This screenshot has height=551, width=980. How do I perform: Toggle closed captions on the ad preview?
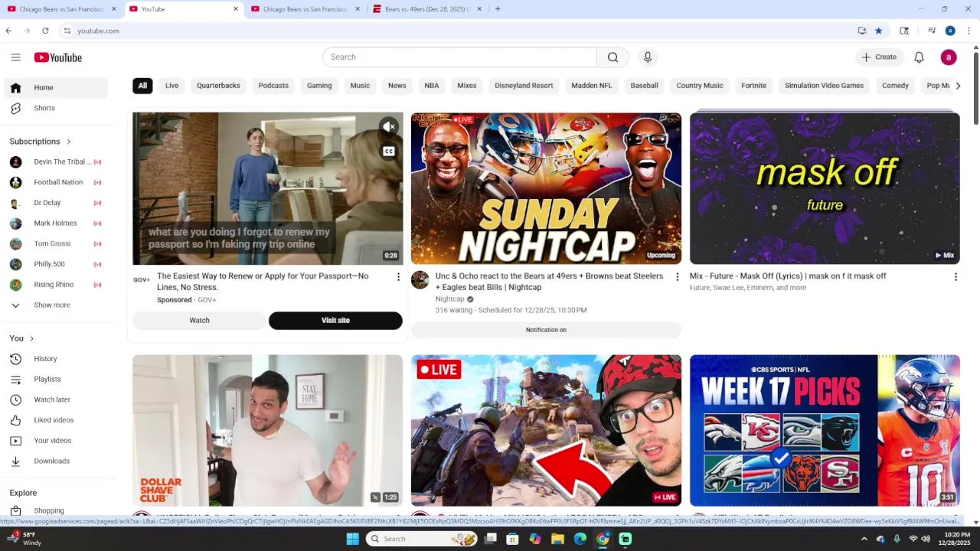click(389, 152)
